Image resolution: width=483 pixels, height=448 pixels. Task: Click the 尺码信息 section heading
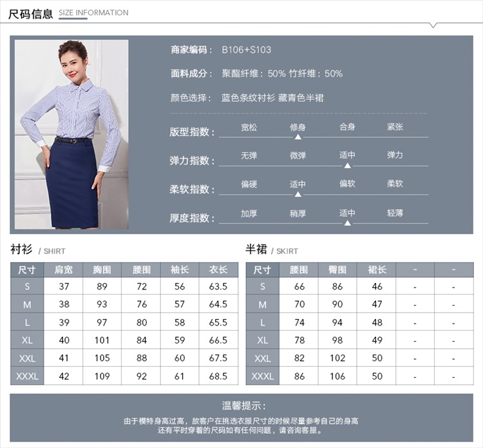pos(31,13)
